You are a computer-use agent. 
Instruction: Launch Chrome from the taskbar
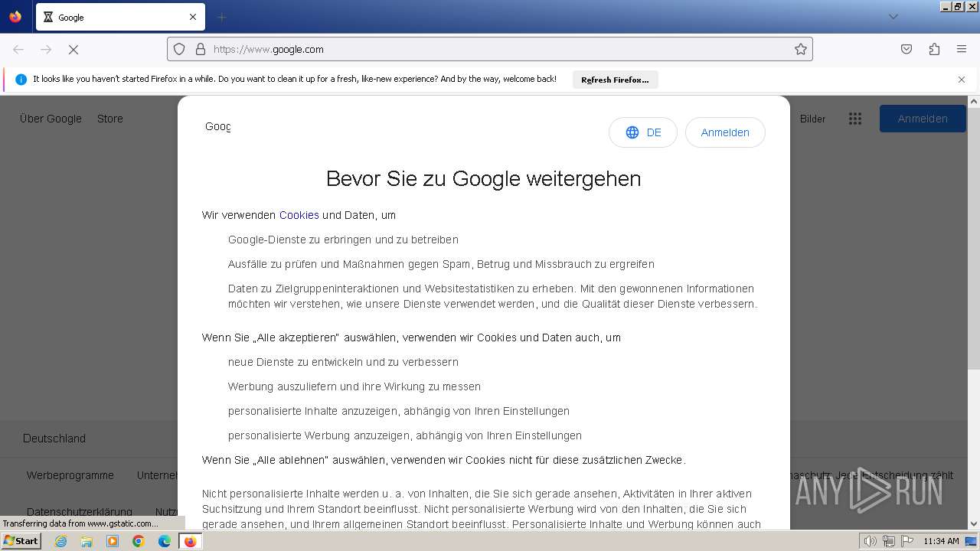coord(139,541)
